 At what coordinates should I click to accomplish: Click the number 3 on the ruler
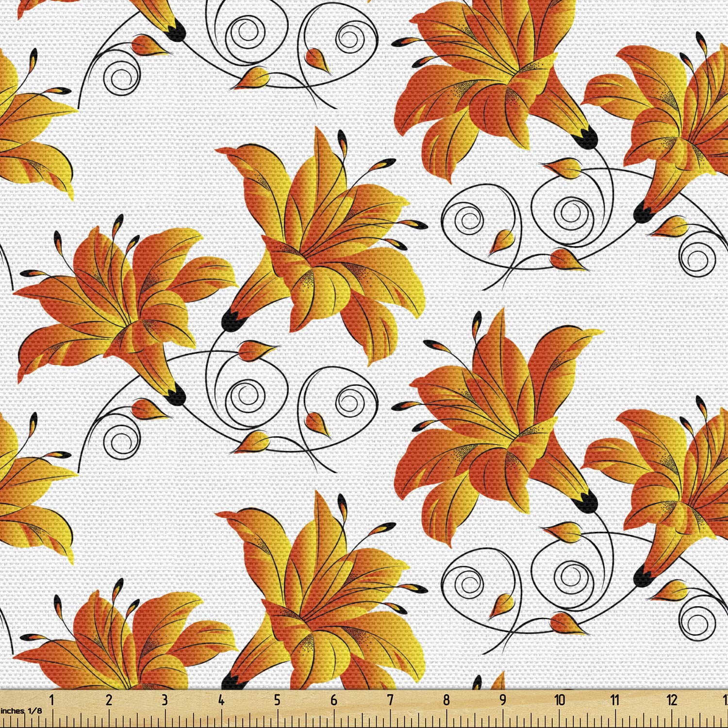(x=165, y=700)
